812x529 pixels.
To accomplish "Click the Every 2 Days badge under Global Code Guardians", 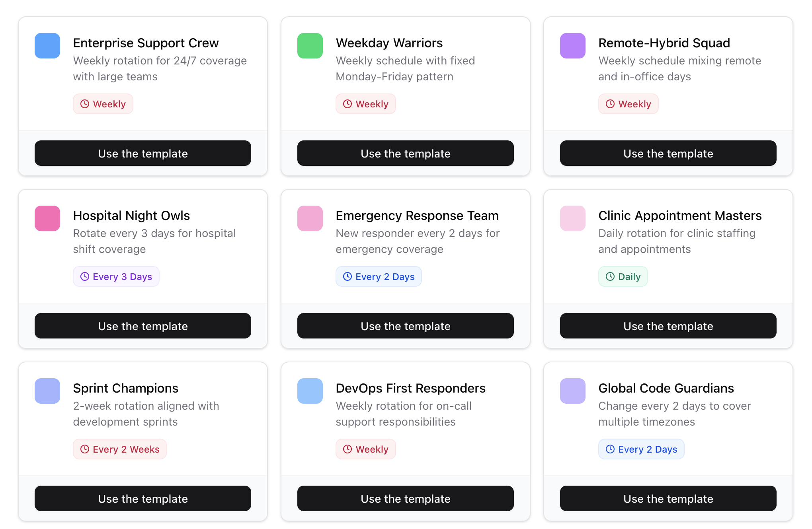I will (641, 449).
